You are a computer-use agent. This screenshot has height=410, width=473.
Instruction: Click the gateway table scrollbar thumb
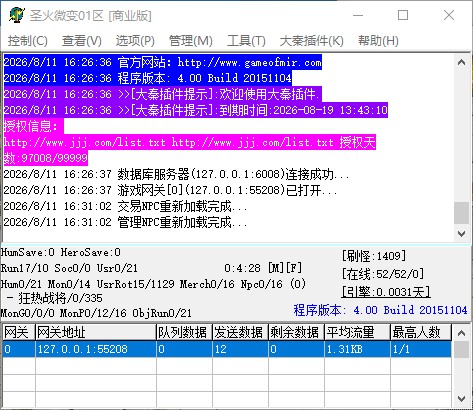[462, 349]
